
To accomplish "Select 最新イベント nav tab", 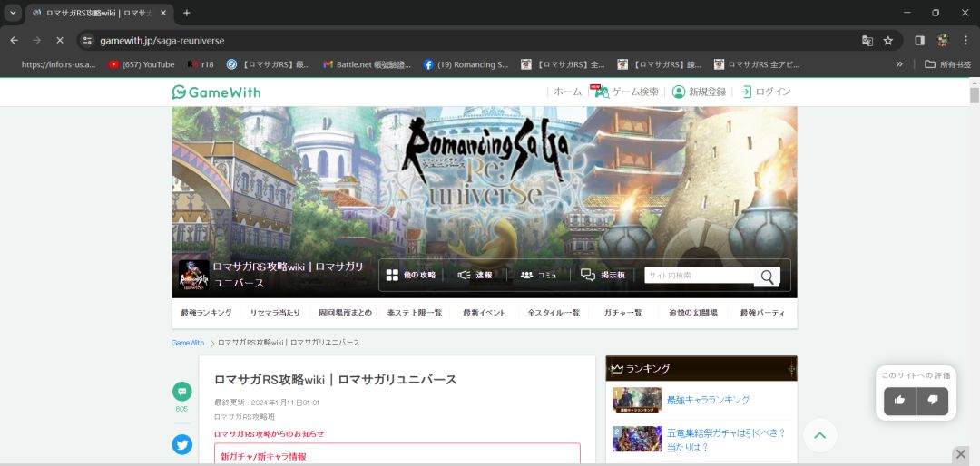I will [484, 313].
